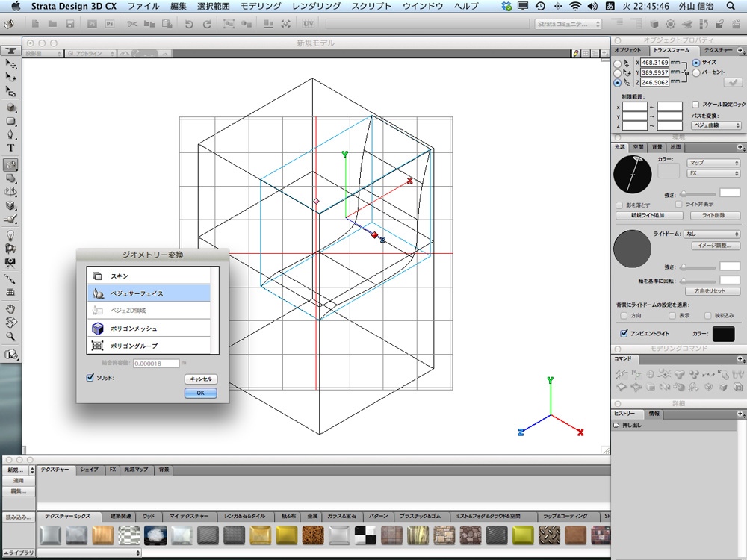Click the Redo arrow icon

coord(207,24)
